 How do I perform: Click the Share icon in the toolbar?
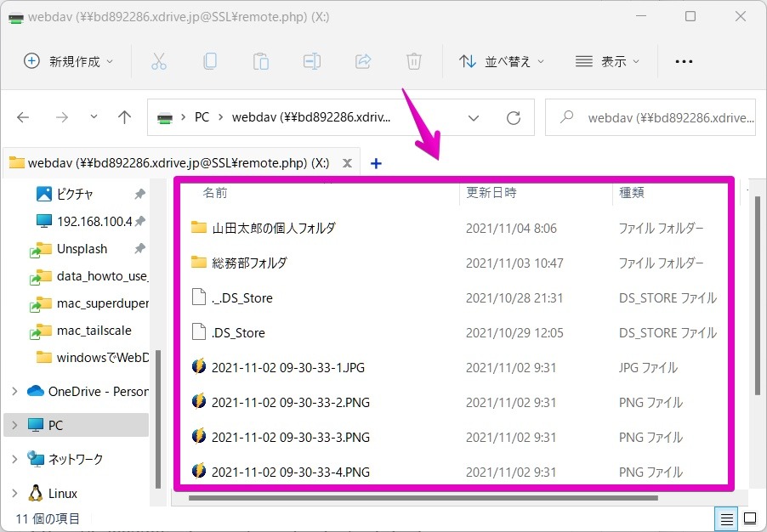click(x=362, y=60)
